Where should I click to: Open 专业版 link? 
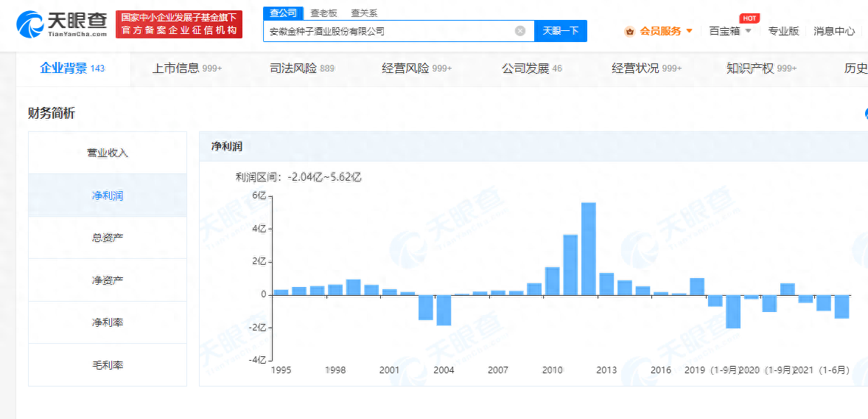coord(783,31)
